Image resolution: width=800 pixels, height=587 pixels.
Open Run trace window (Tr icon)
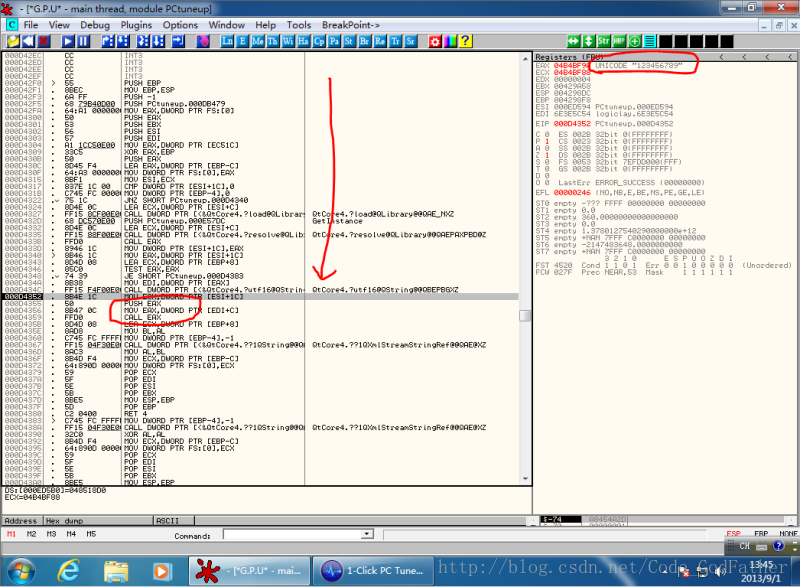[x=395, y=41]
